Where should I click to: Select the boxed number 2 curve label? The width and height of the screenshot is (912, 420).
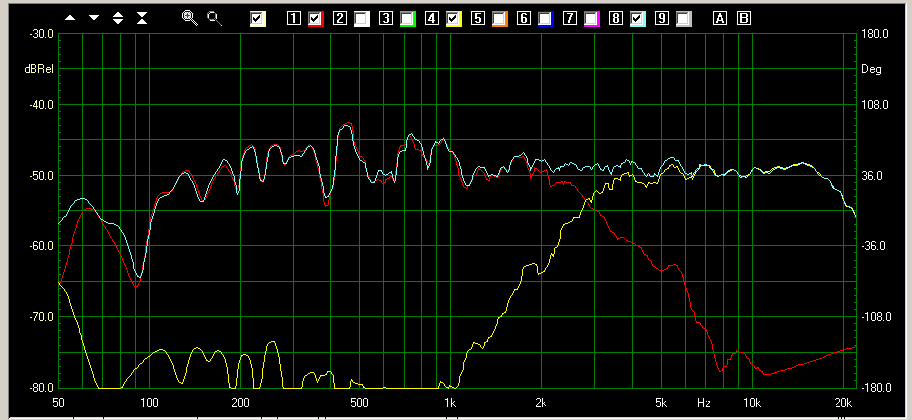pos(340,18)
